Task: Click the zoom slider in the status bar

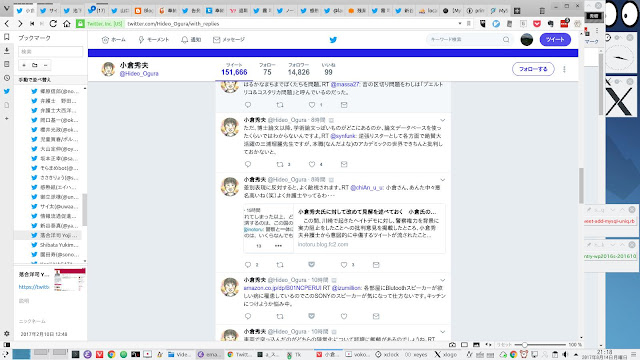Action: tap(541, 344)
